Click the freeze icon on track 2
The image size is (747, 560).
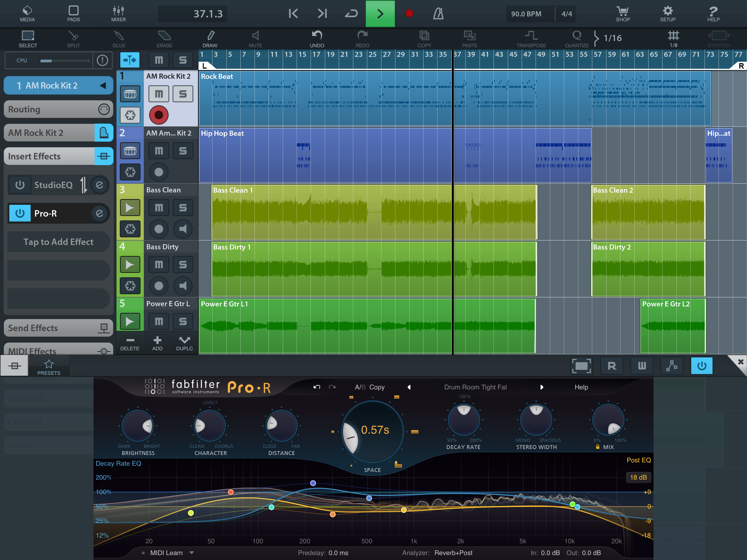[x=130, y=172]
